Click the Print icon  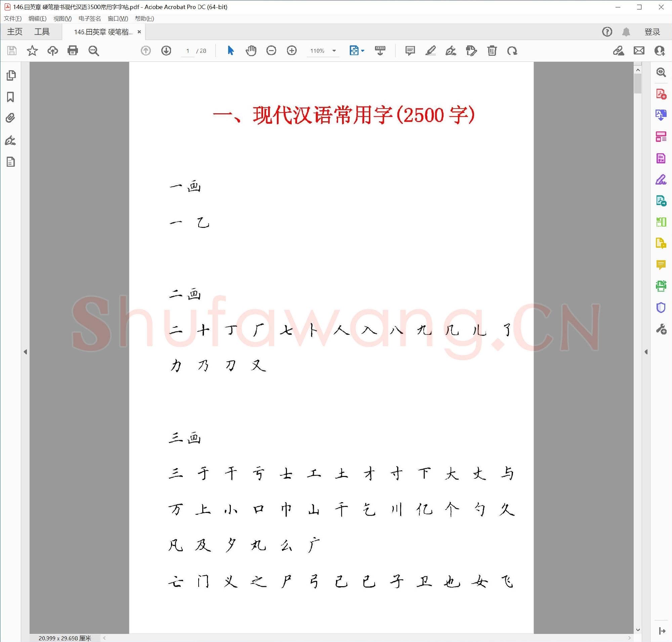pyautogui.click(x=73, y=51)
